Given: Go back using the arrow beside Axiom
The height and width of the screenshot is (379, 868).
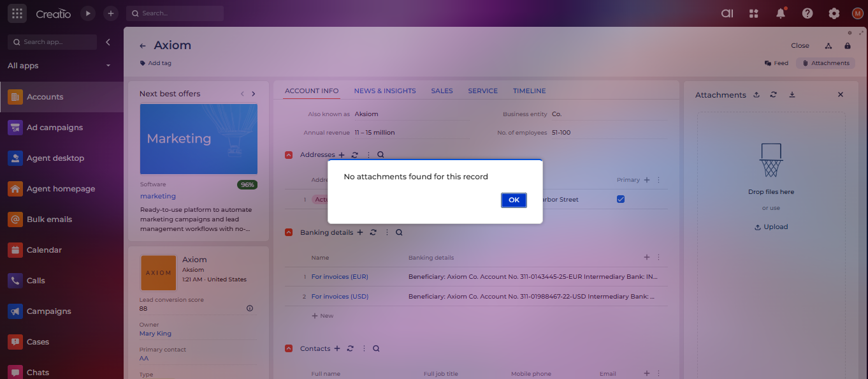Looking at the screenshot, I should click(x=143, y=46).
